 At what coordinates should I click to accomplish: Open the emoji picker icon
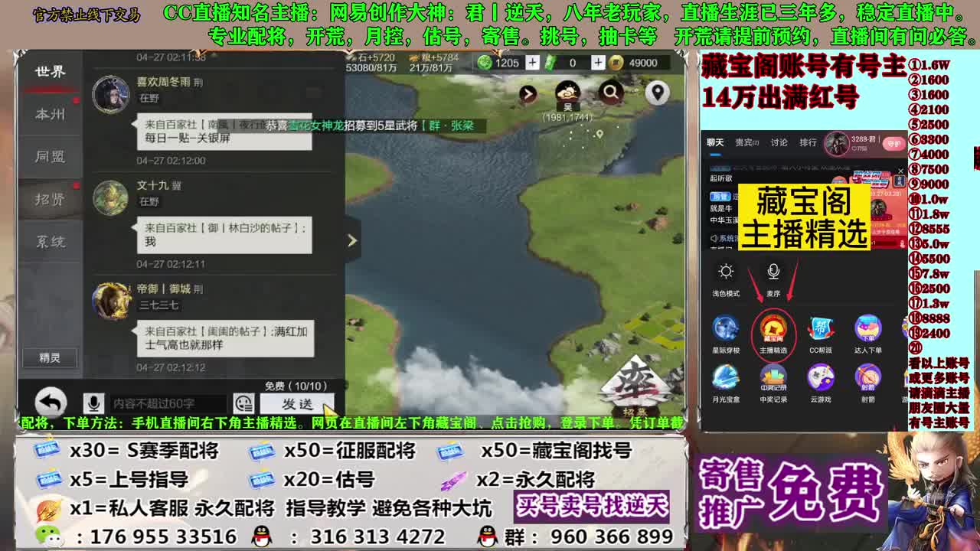coord(243,403)
